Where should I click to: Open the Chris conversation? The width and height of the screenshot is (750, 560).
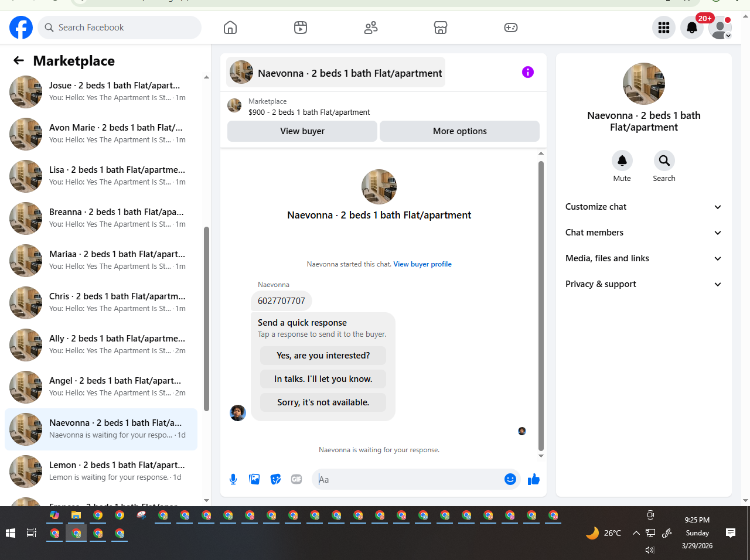click(x=101, y=303)
